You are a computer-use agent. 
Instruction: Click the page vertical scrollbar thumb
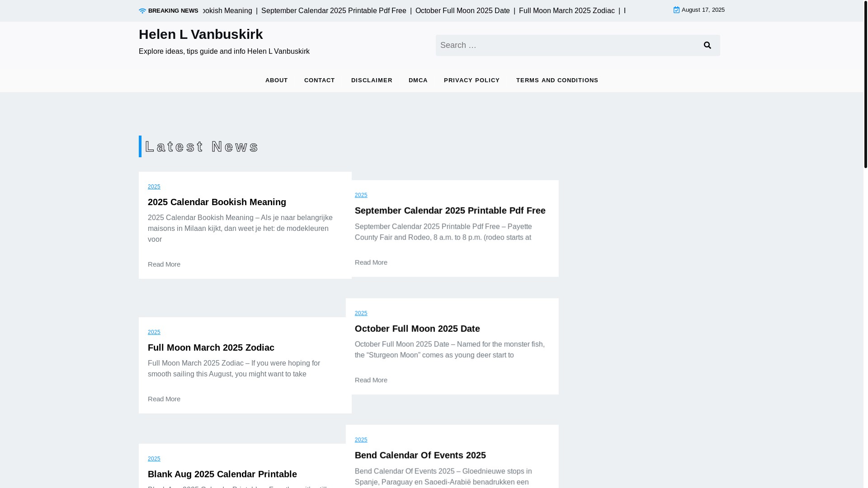click(866, 84)
